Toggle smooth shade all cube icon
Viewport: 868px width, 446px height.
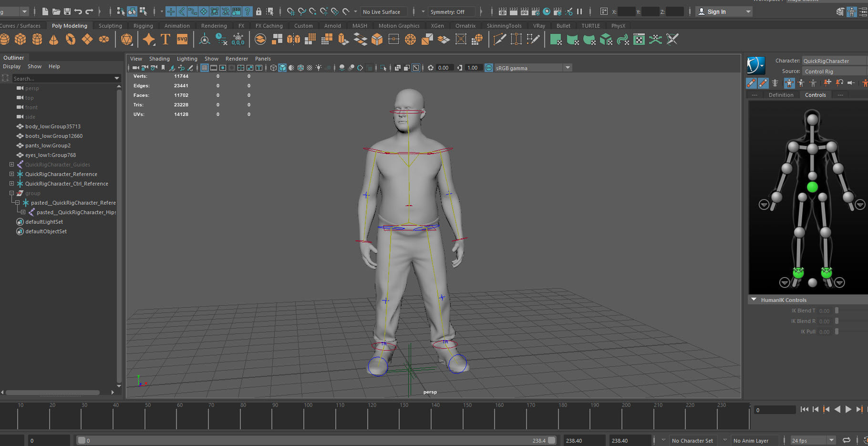282,68
